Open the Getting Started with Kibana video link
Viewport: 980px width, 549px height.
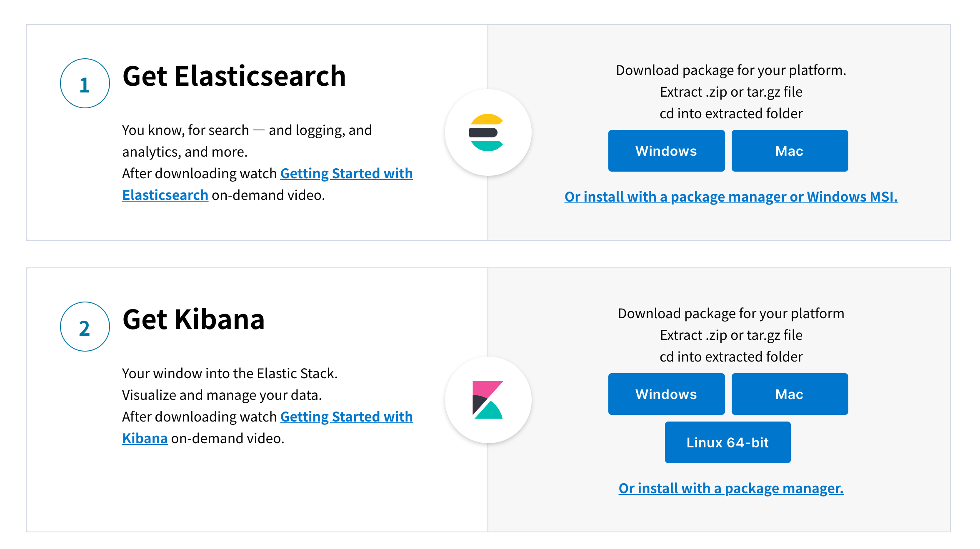[346, 417]
